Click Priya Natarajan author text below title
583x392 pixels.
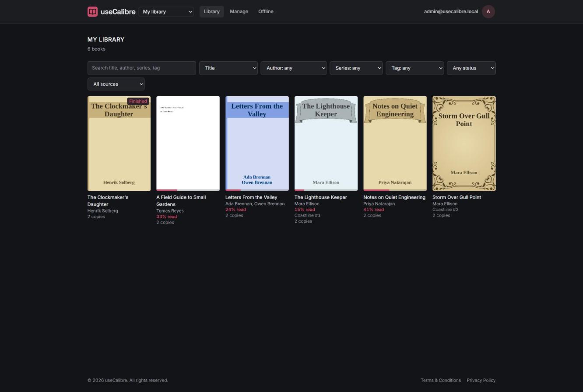379,204
